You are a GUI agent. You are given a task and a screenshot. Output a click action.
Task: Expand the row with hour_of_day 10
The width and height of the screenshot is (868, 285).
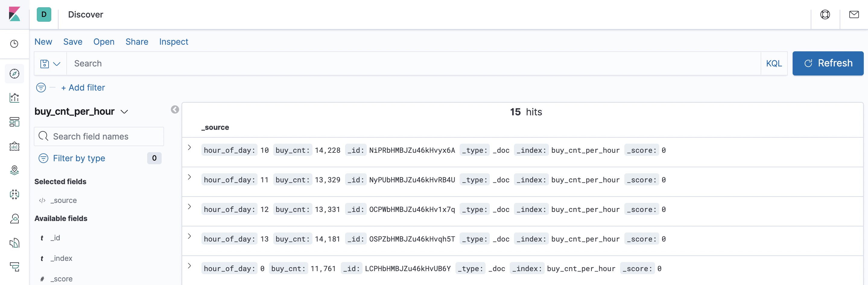coord(189,147)
